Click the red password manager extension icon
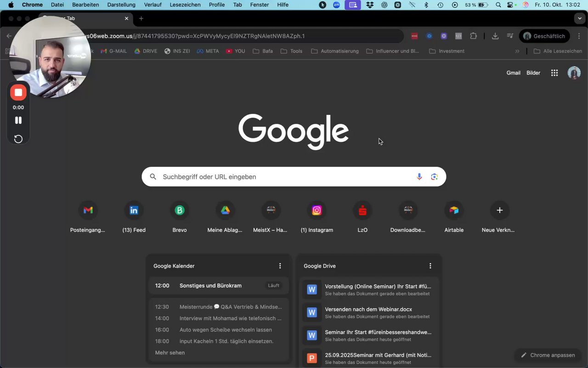Image resolution: width=588 pixels, height=368 pixels. (x=414, y=36)
